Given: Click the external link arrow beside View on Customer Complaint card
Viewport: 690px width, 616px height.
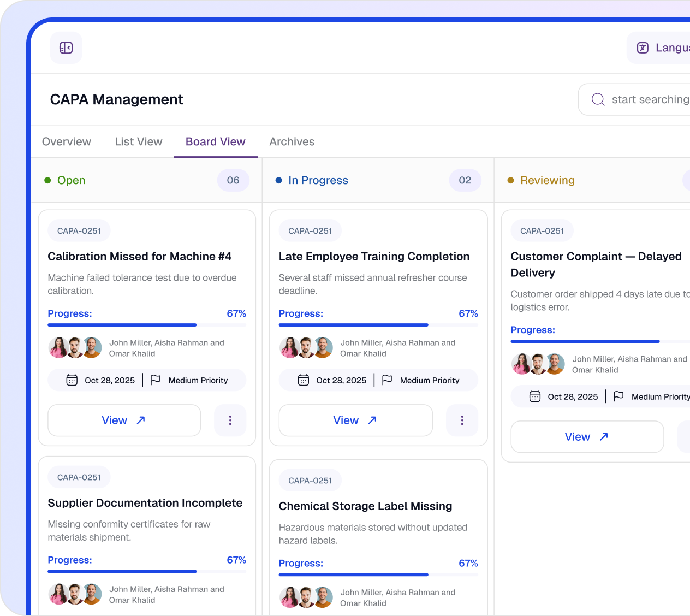Looking at the screenshot, I should [x=603, y=436].
